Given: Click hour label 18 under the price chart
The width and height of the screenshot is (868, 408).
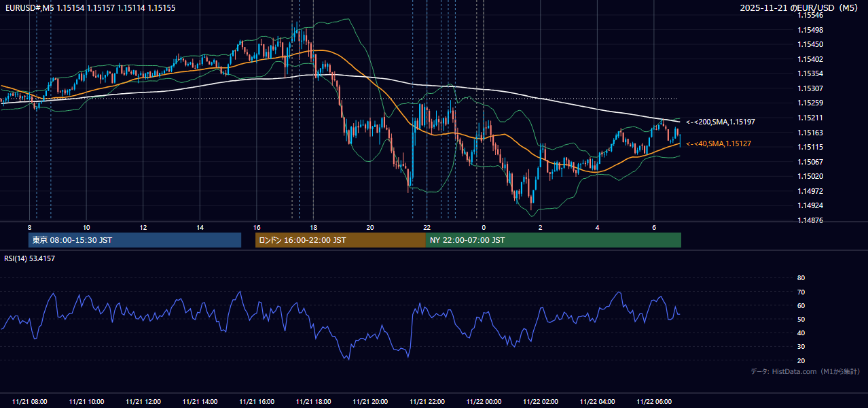Looking at the screenshot, I should (x=314, y=227).
